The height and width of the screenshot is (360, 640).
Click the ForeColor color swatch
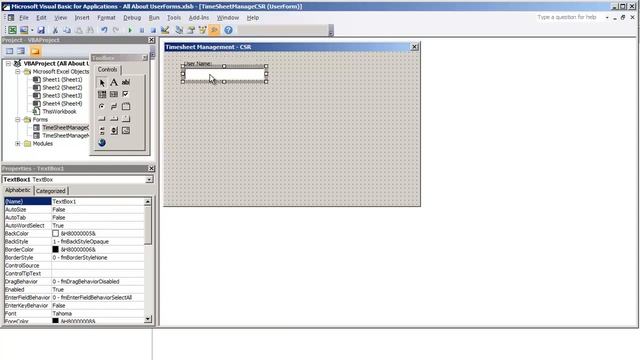[x=56, y=321]
